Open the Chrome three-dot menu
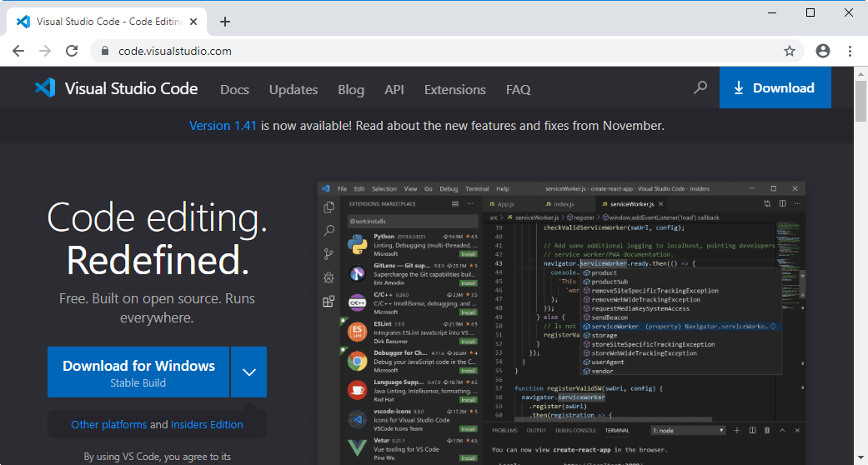The width and height of the screenshot is (868, 465). pos(850,51)
